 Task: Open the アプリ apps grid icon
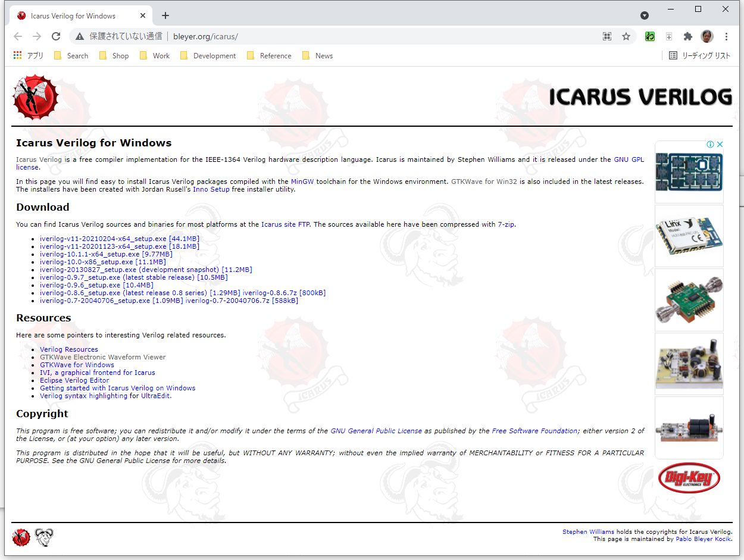coord(16,55)
